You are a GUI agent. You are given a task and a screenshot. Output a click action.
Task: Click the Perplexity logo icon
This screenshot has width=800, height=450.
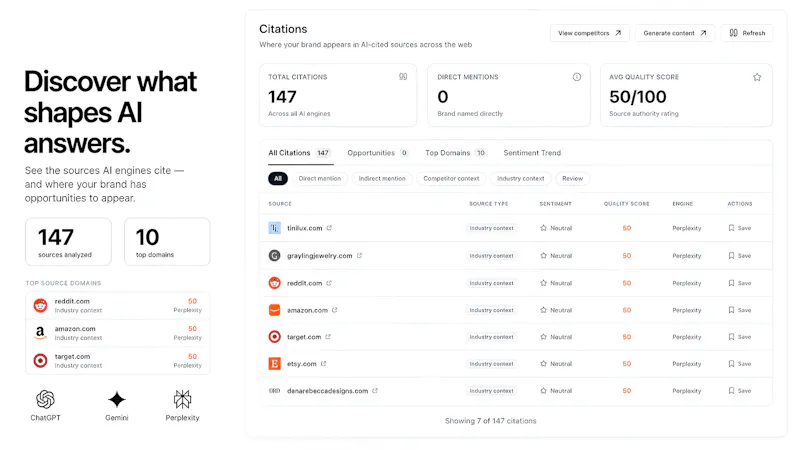(x=182, y=399)
